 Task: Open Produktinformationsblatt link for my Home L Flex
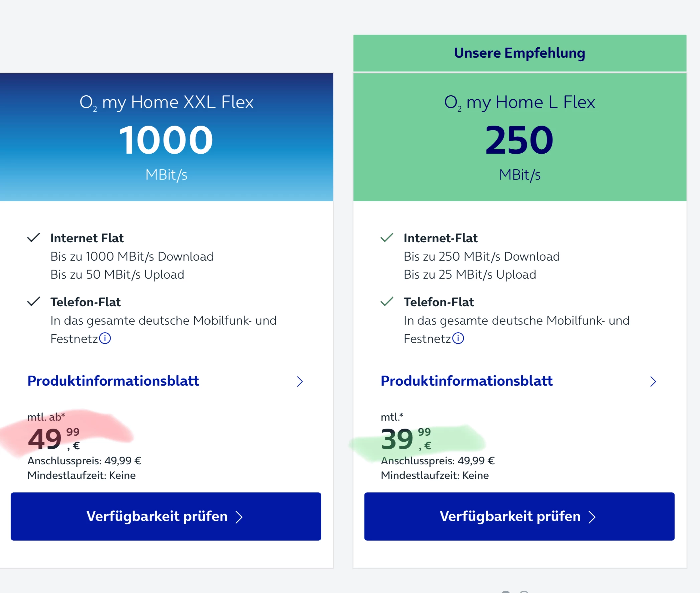pyautogui.click(x=466, y=381)
